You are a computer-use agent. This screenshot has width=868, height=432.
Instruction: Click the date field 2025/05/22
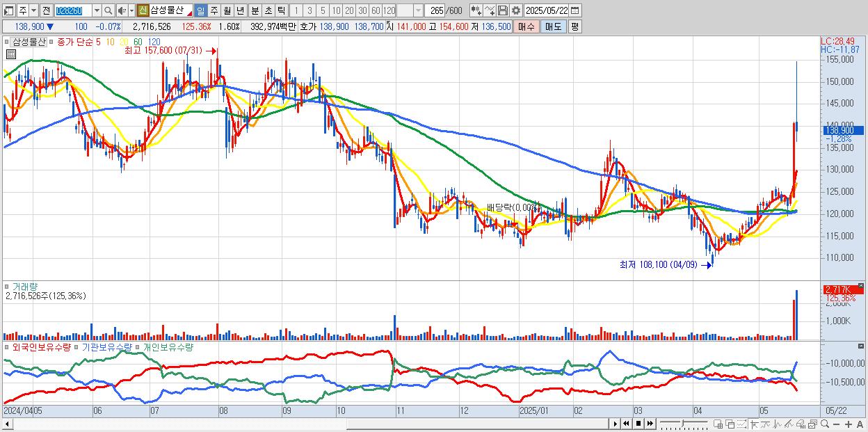547,10
